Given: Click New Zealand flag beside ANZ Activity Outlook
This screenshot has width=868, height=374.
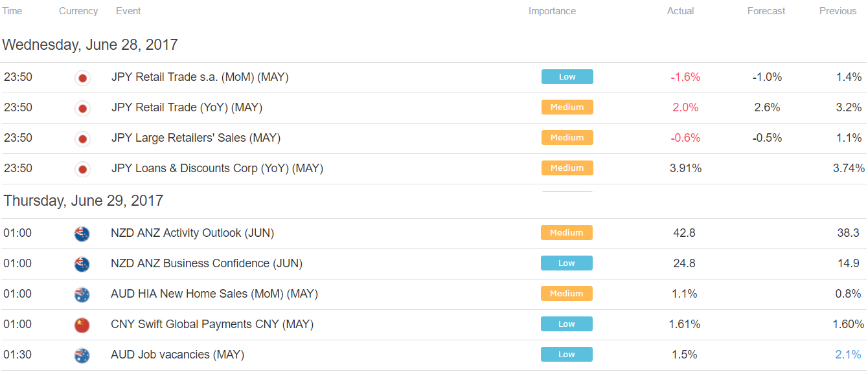Looking at the screenshot, I should click(x=82, y=234).
